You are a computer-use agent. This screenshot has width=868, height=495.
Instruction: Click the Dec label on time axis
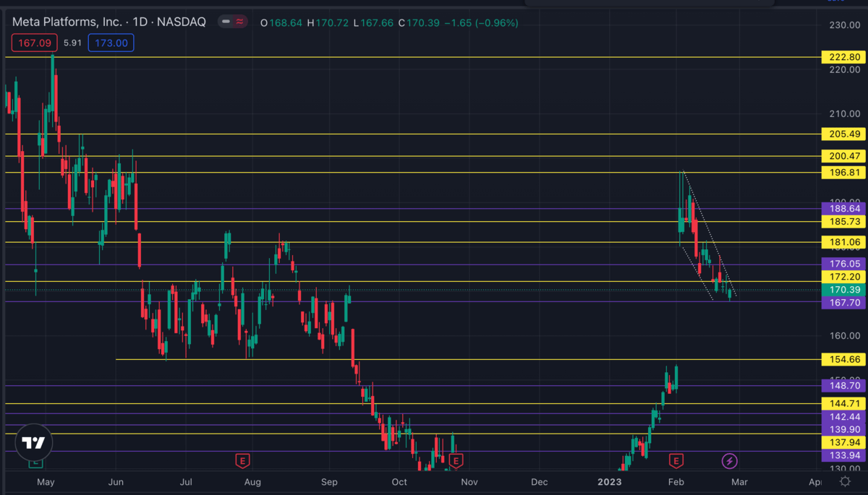coord(539,481)
